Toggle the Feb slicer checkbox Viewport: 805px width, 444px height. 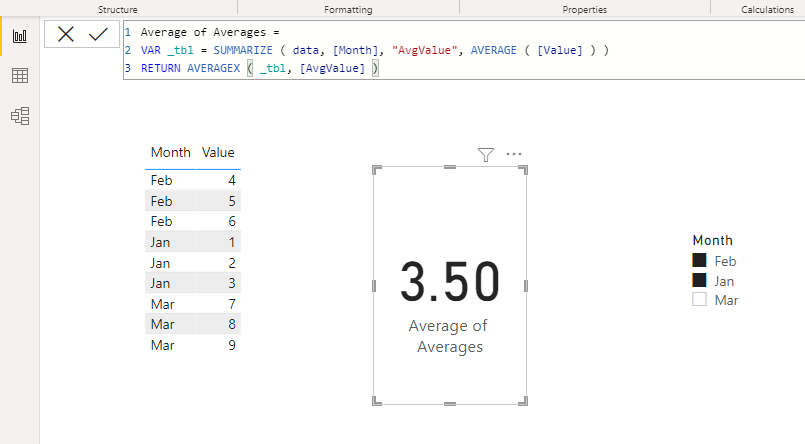(699, 260)
